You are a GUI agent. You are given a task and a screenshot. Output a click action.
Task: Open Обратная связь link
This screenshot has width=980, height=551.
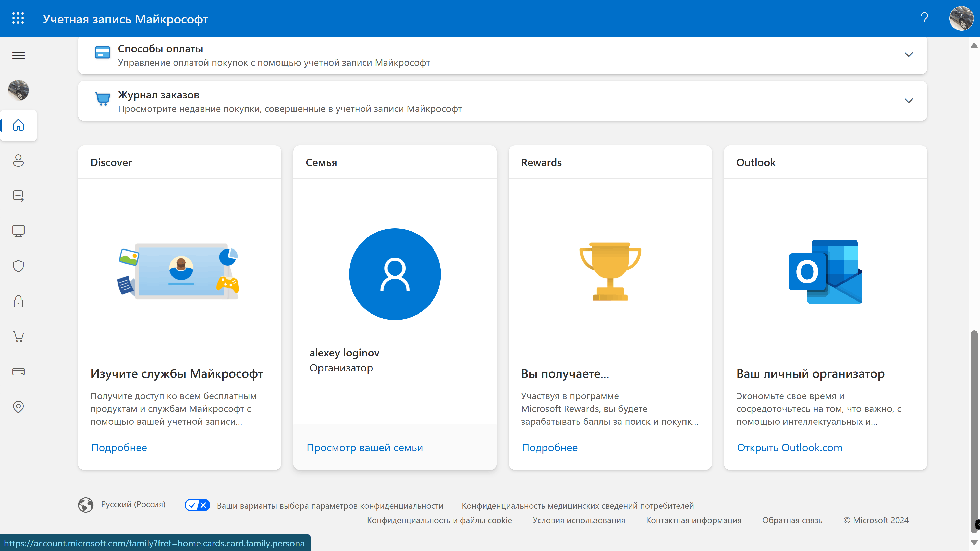(792, 520)
